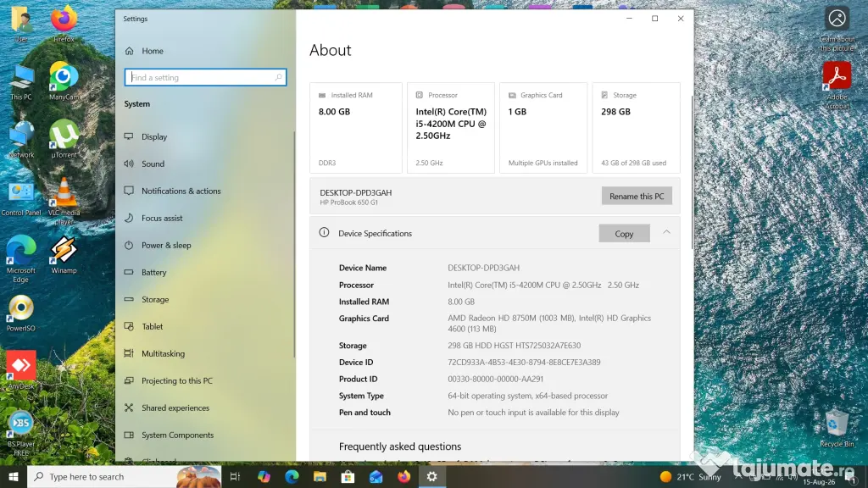Open Adobe Acrobat desktop shortcut
The image size is (868, 488).
point(837,84)
